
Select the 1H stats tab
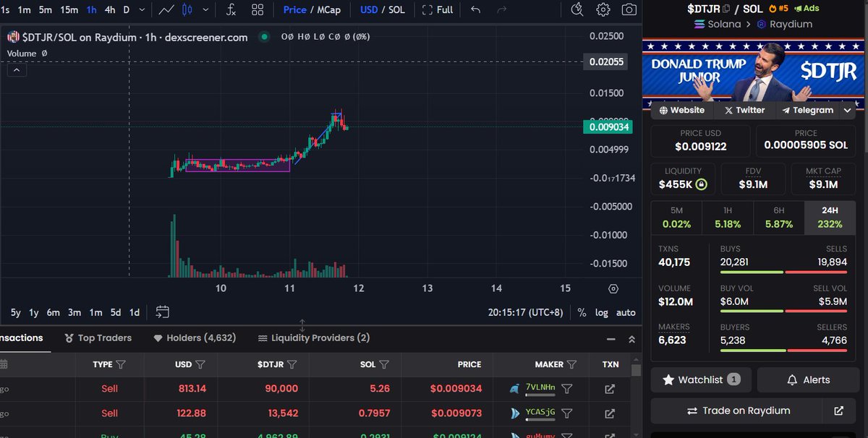728,218
